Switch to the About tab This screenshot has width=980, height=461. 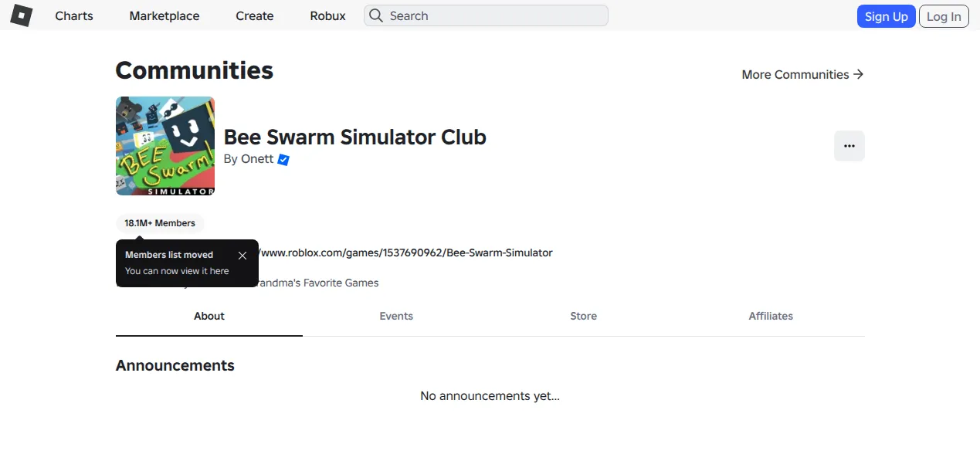(209, 317)
